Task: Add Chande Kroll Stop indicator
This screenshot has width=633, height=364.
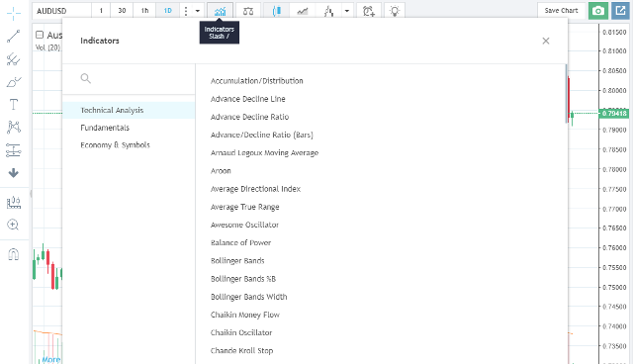Action: point(241,351)
